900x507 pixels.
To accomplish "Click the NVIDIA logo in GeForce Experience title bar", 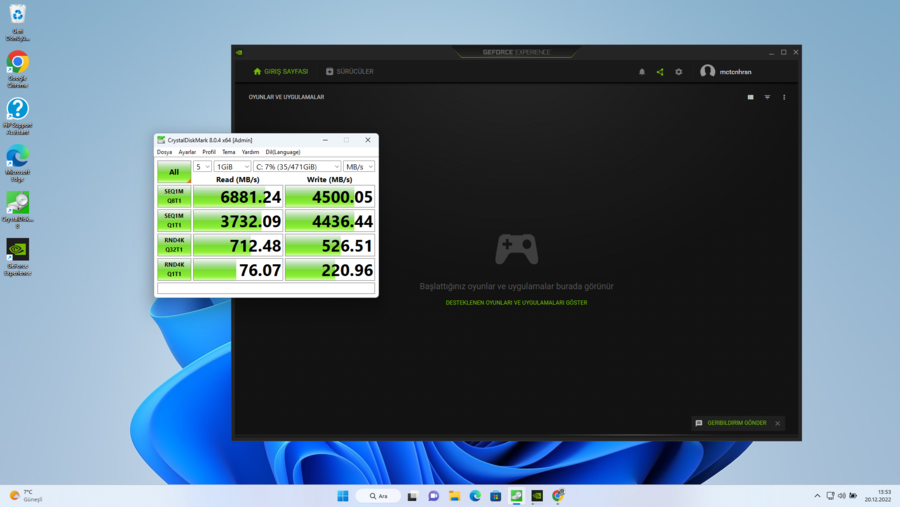I will [239, 52].
